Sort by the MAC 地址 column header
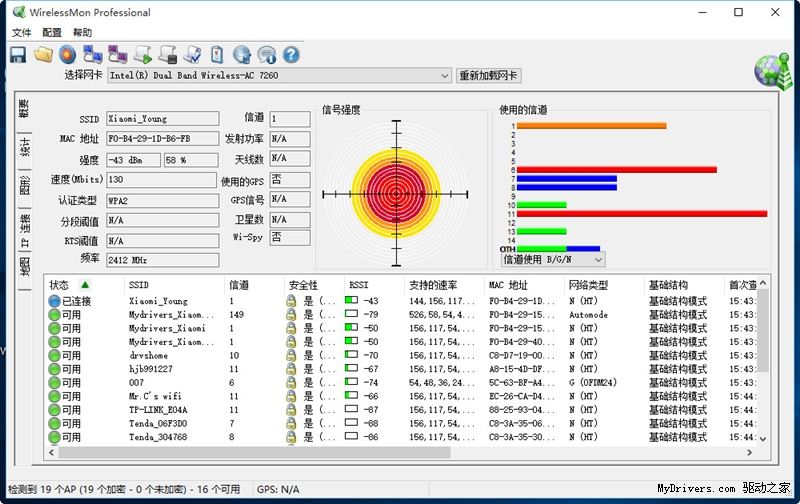The width and height of the screenshot is (800, 504). tap(524, 285)
